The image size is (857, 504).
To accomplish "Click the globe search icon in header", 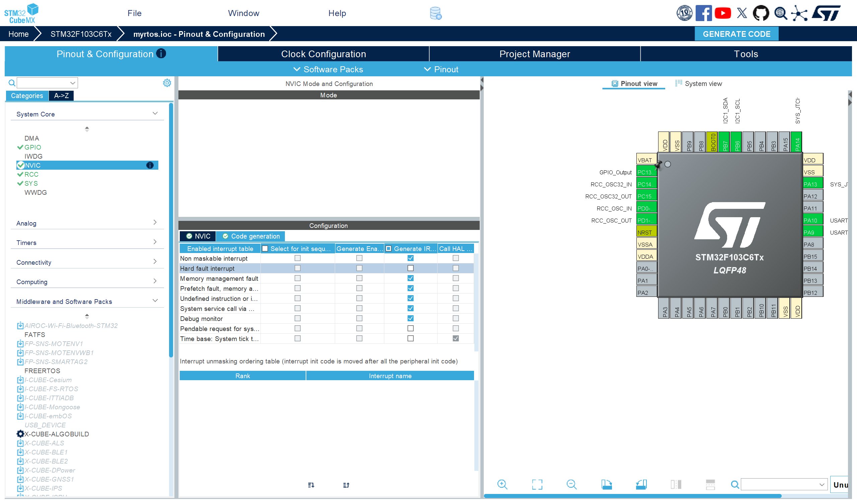I will [780, 13].
